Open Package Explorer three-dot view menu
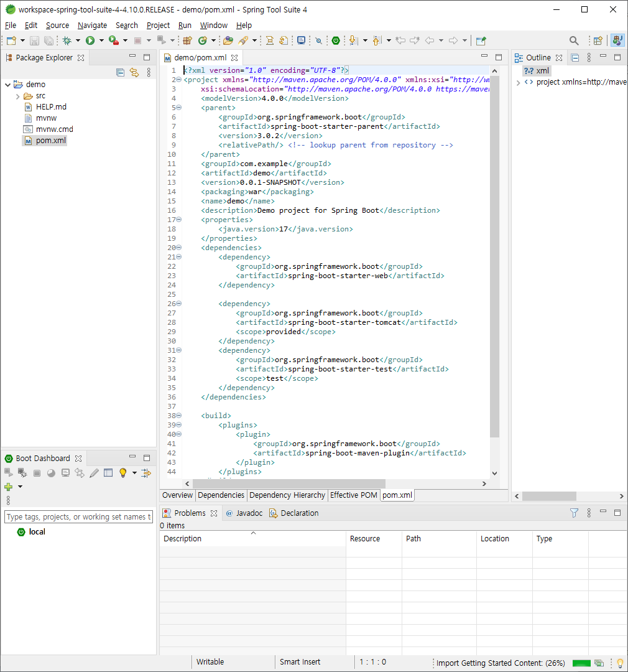The image size is (628, 672). pyautogui.click(x=149, y=72)
